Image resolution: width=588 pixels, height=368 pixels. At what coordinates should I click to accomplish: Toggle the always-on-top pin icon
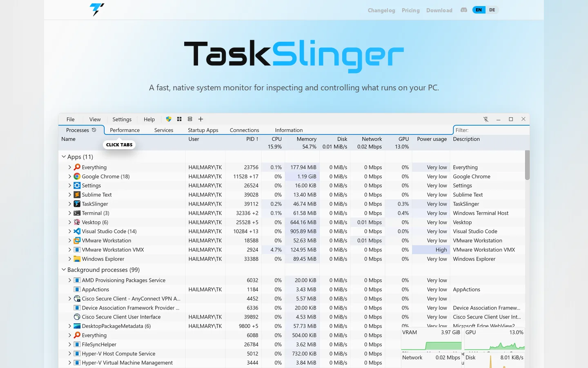(486, 119)
